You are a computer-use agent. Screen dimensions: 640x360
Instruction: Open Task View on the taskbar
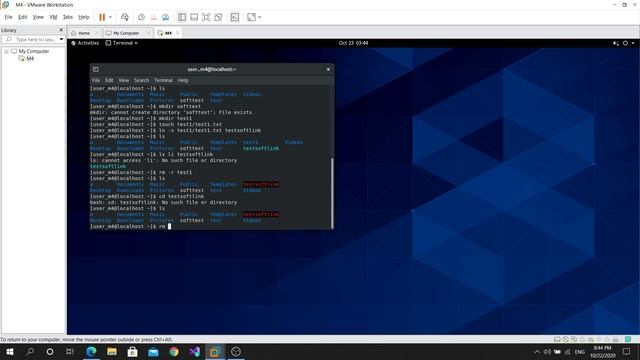(x=70, y=351)
